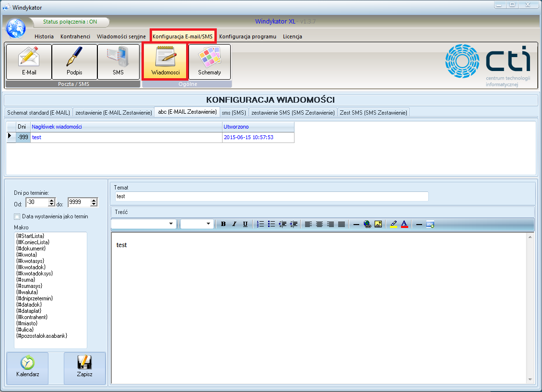
Task: Tick 'Data wystawienia jako termin' checkbox
Action: 17,217
